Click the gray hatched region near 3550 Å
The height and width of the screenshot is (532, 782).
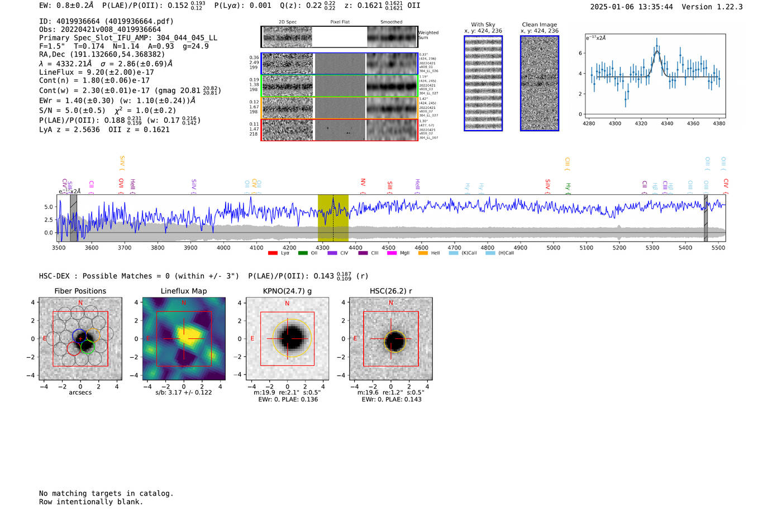tap(73, 218)
